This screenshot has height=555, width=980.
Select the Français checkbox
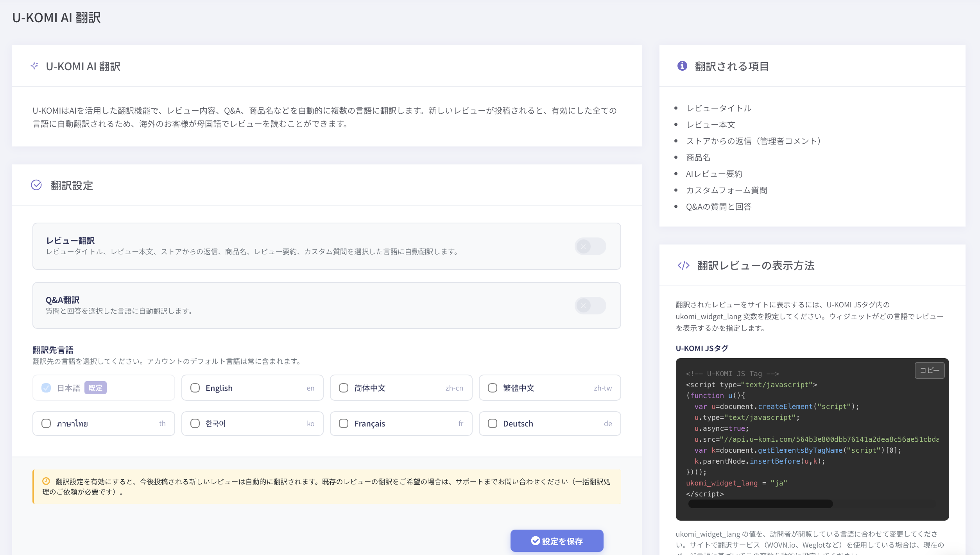coord(344,423)
